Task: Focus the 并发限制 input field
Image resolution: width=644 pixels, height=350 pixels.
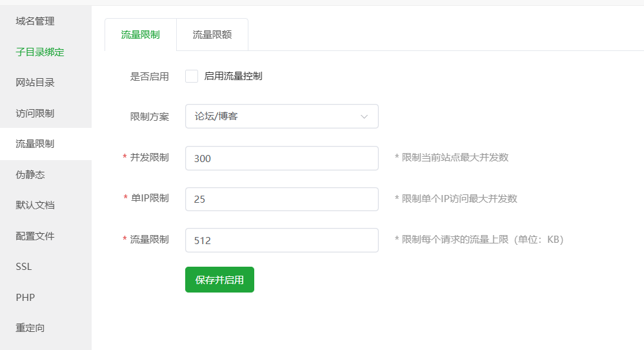Action: (282, 158)
